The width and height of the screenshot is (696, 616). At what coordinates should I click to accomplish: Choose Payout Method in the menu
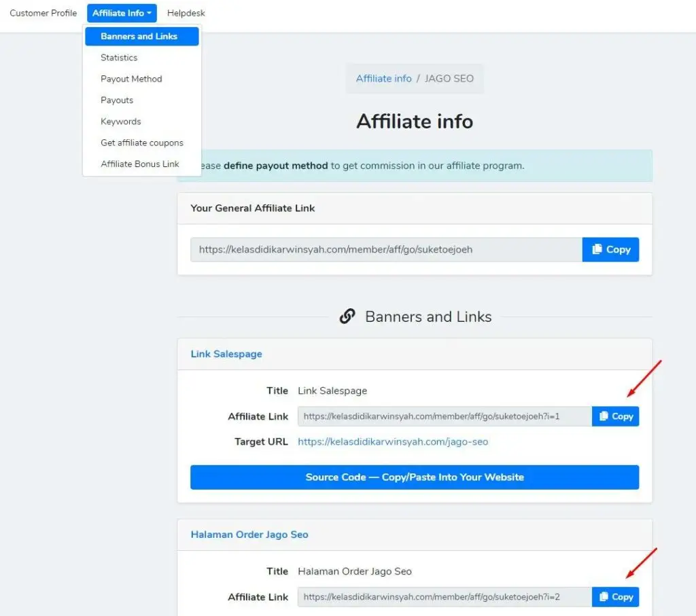(x=131, y=79)
